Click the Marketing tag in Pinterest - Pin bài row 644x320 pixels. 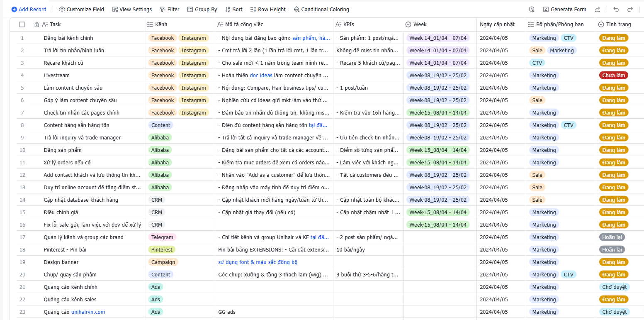(x=544, y=249)
